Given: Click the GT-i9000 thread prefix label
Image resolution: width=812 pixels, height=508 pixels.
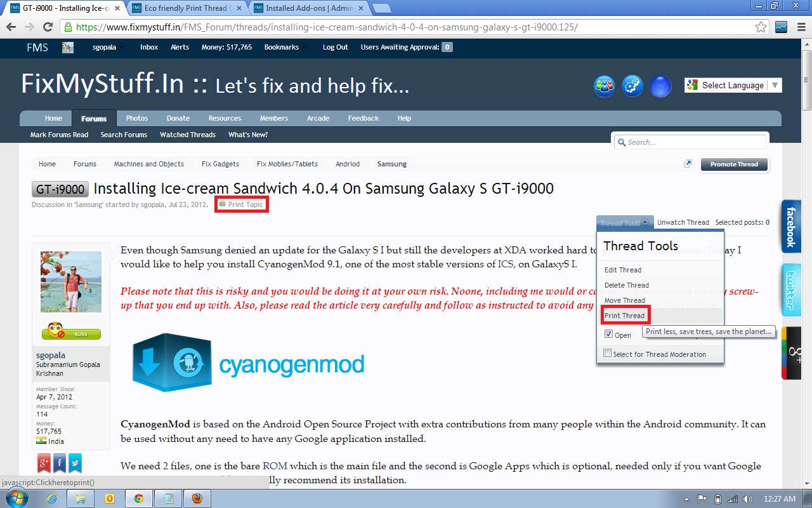Looking at the screenshot, I should point(60,189).
